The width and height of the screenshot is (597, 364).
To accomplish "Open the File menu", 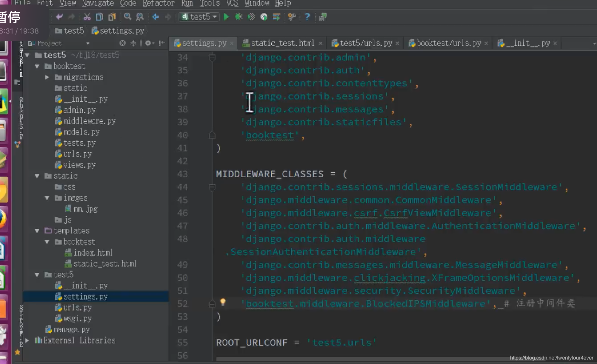I will point(23,3).
